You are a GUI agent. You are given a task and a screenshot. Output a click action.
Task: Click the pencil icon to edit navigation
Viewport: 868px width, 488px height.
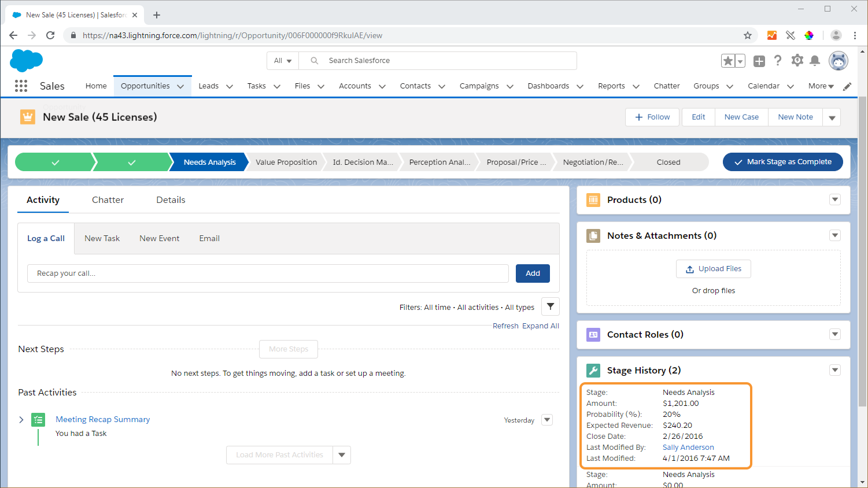(847, 86)
